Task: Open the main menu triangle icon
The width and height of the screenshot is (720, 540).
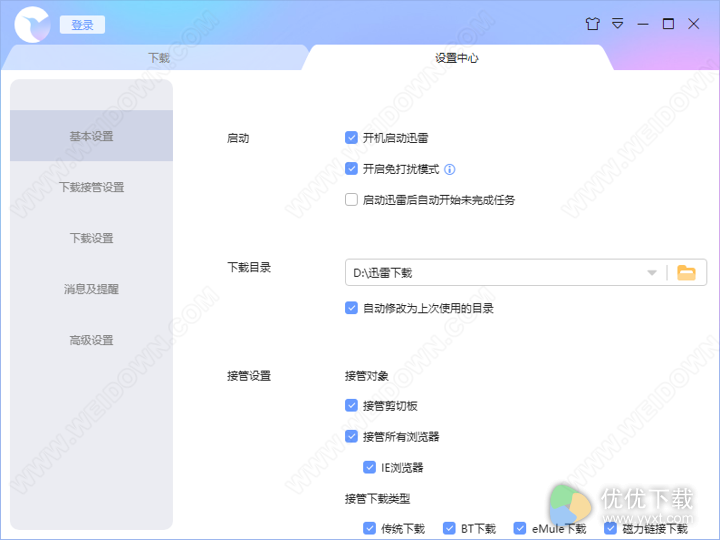Action: tap(618, 23)
